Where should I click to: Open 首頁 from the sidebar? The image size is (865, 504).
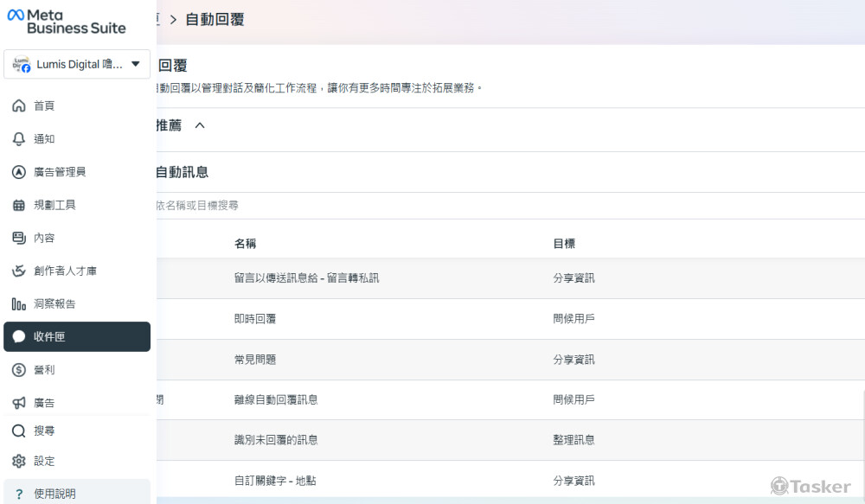[39, 105]
